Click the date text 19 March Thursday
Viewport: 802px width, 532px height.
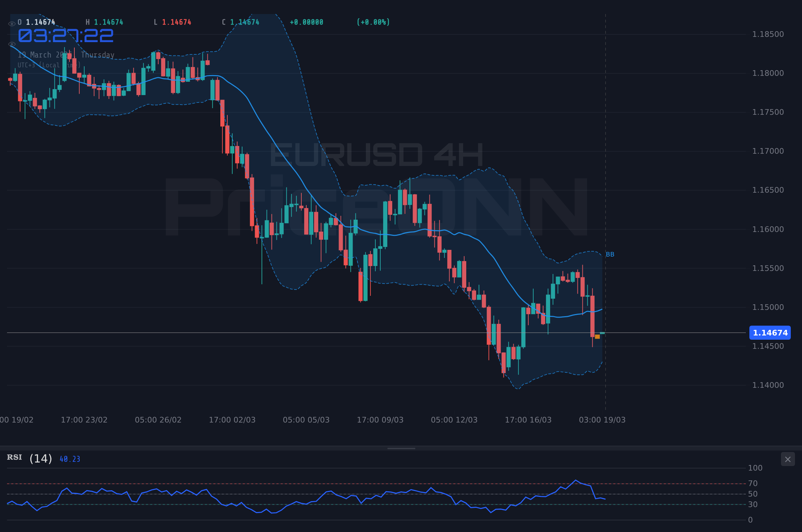pyautogui.click(x=66, y=55)
